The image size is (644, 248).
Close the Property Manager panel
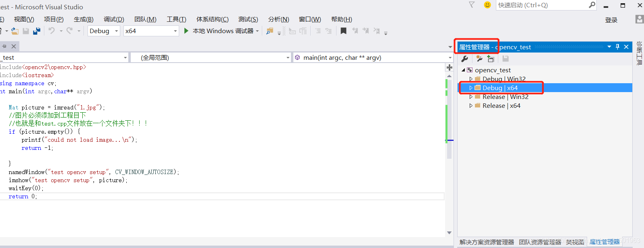(x=626, y=47)
